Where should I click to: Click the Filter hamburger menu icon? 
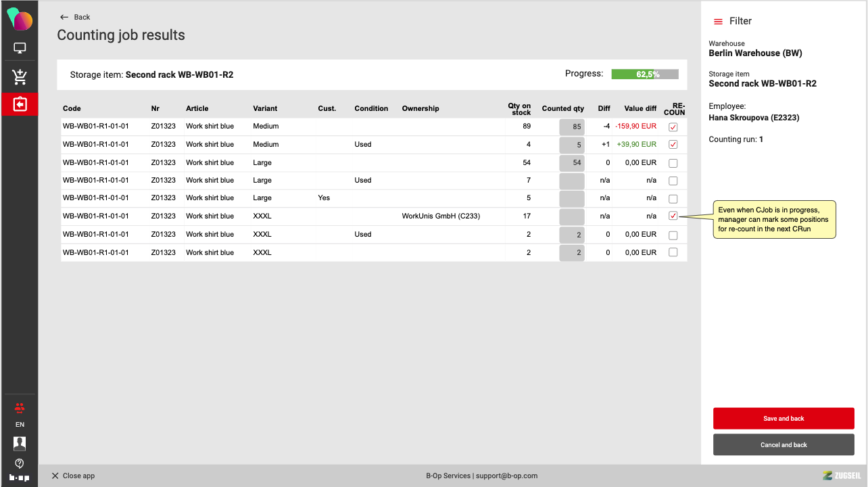coord(718,22)
